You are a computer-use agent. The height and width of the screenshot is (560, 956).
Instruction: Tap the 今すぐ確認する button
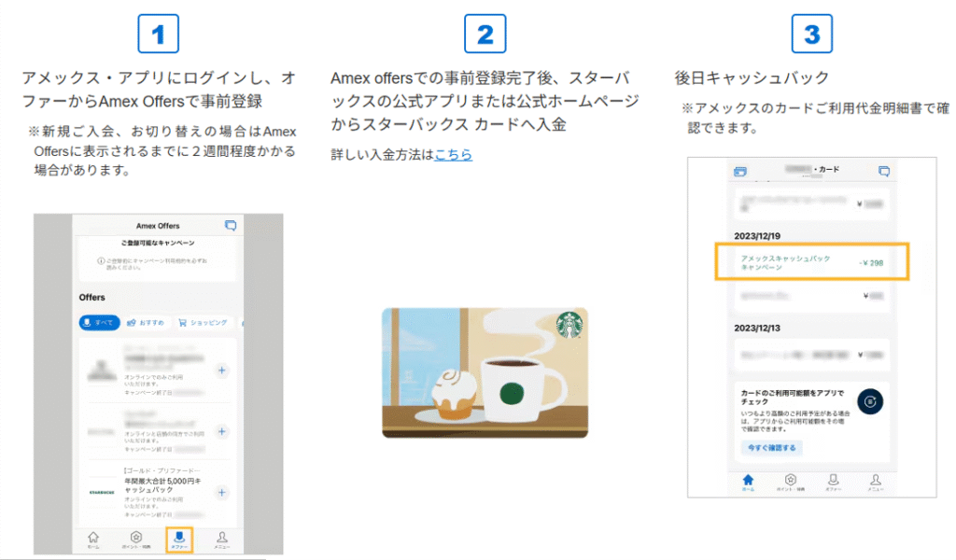(x=772, y=448)
